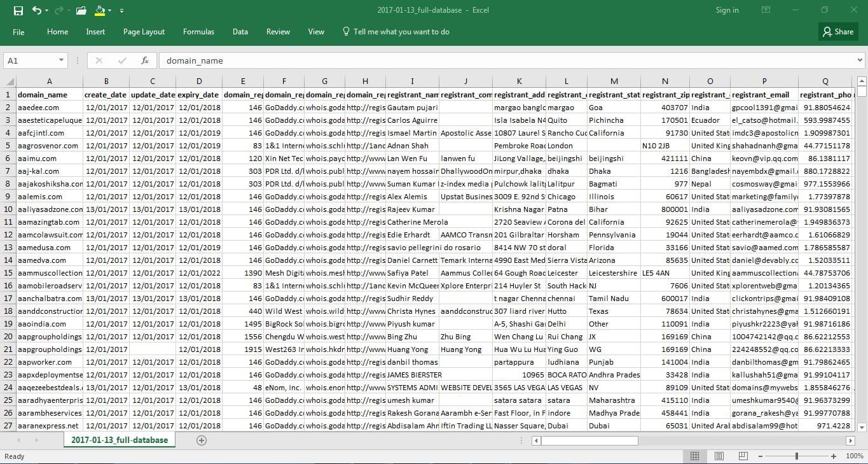Select cell containing aaedee.com

coord(50,108)
